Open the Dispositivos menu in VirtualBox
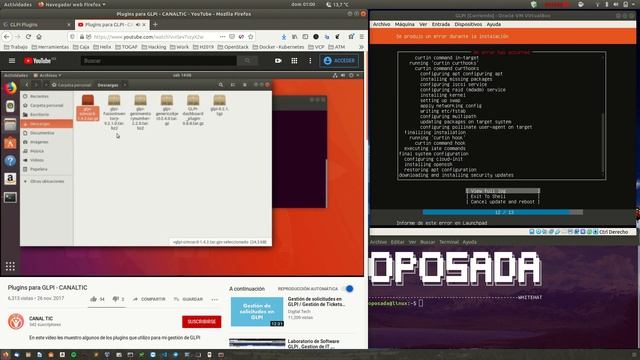 click(468, 24)
